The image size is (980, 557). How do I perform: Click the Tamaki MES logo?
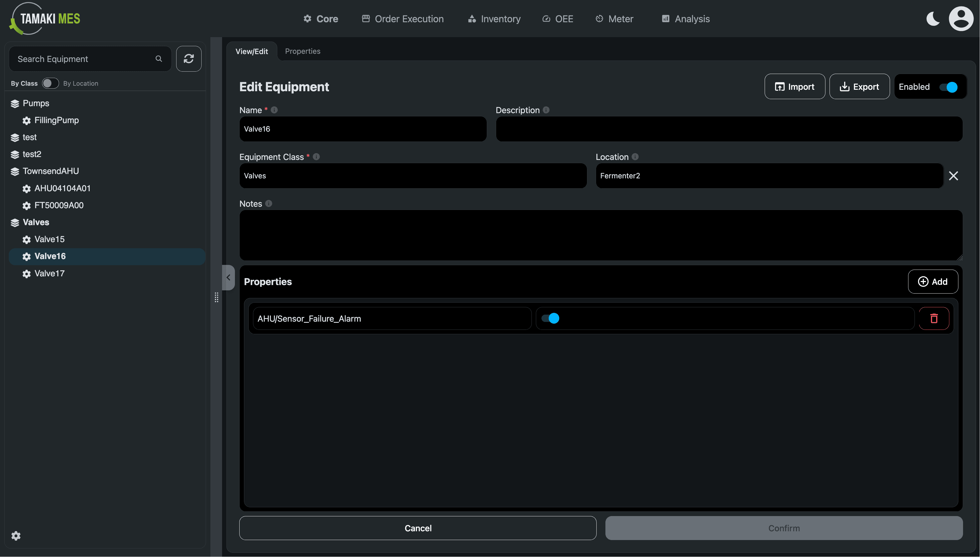[45, 19]
